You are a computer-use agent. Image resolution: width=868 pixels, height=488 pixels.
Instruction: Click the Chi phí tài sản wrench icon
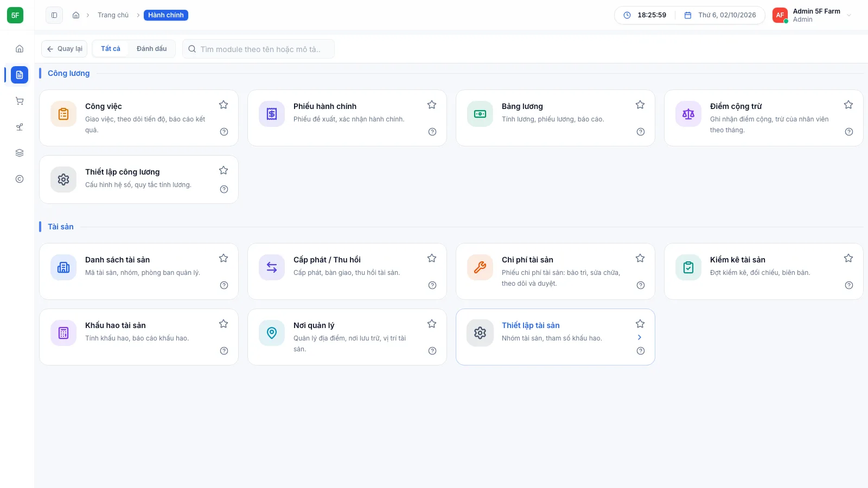coord(480,267)
